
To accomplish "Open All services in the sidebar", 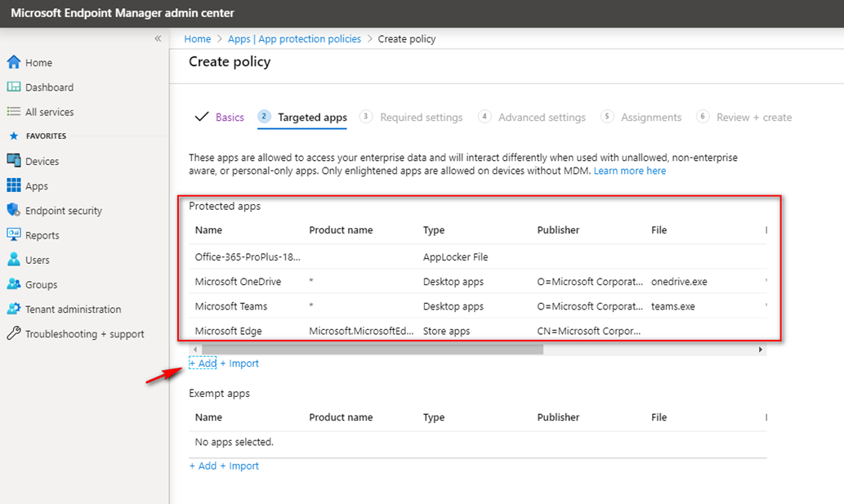I will click(50, 112).
